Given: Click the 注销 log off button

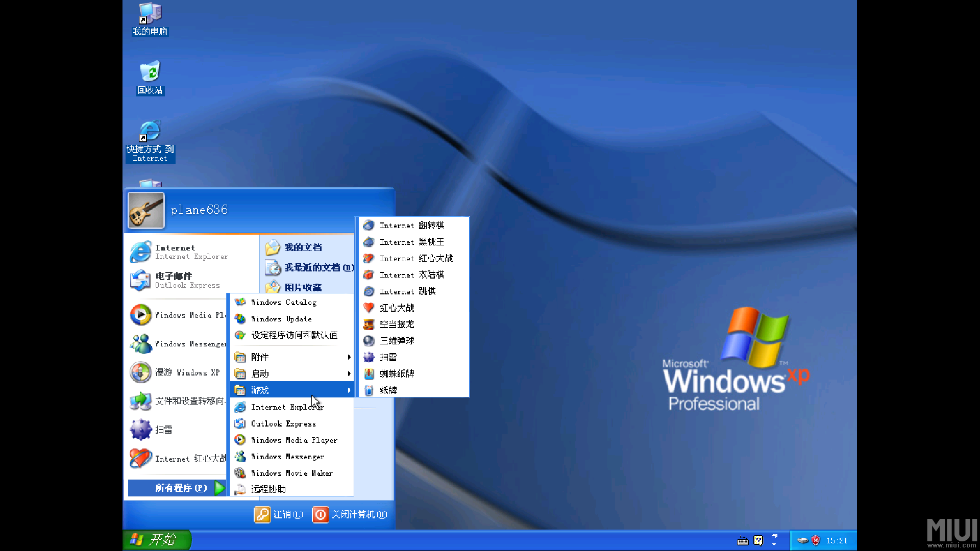Looking at the screenshot, I should pos(279,514).
